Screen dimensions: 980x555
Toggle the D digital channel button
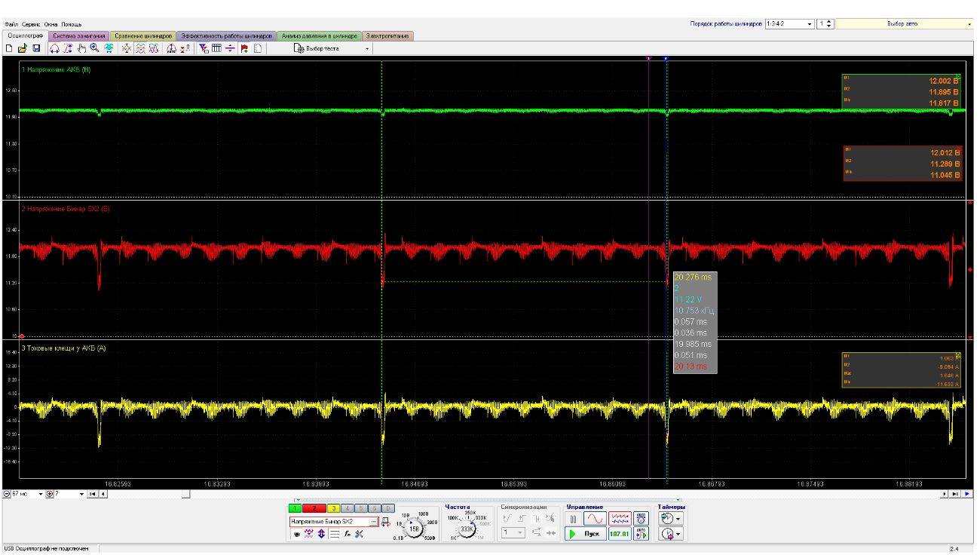[x=387, y=509]
